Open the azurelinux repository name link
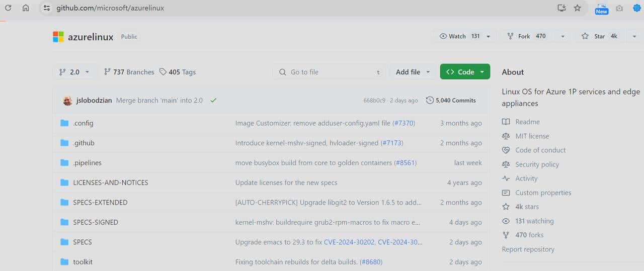644x271 pixels. tap(91, 37)
